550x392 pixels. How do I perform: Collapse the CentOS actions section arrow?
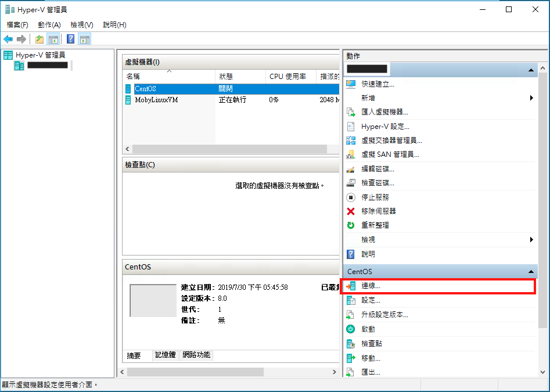pyautogui.click(x=531, y=272)
